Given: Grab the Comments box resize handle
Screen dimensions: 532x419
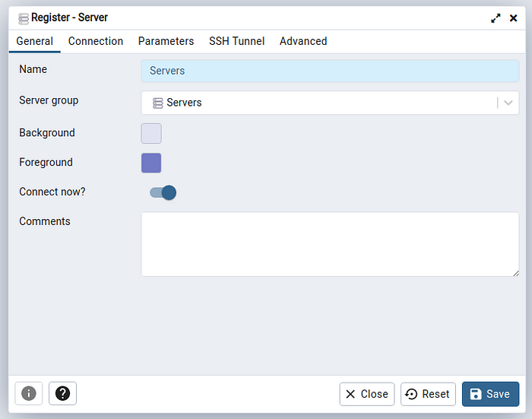Looking at the screenshot, I should click(x=516, y=273).
